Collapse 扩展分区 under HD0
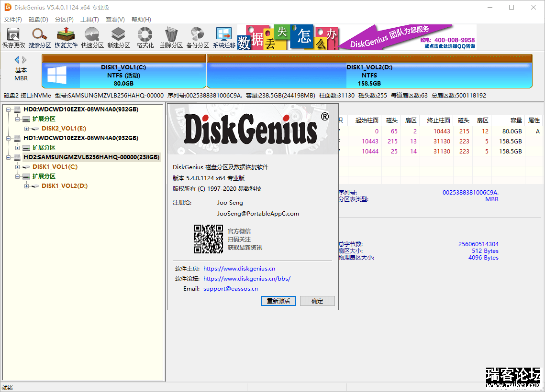The image size is (545, 392). tap(17, 119)
